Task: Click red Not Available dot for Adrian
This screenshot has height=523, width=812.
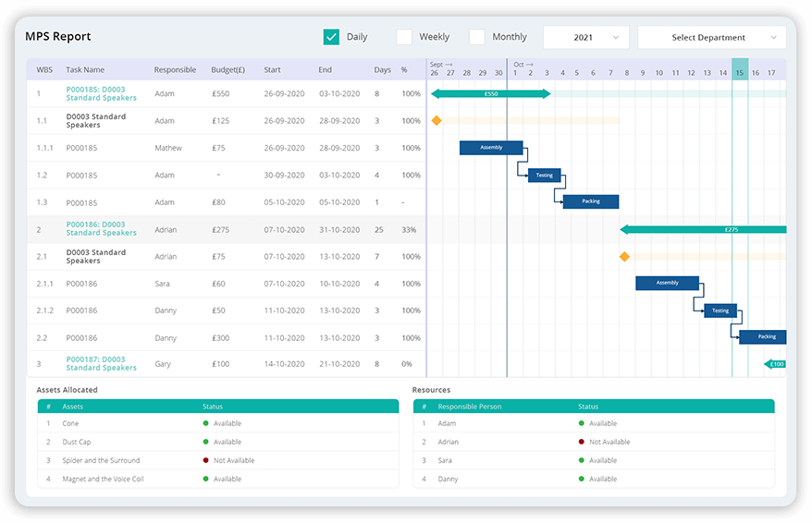Action: coord(582,442)
